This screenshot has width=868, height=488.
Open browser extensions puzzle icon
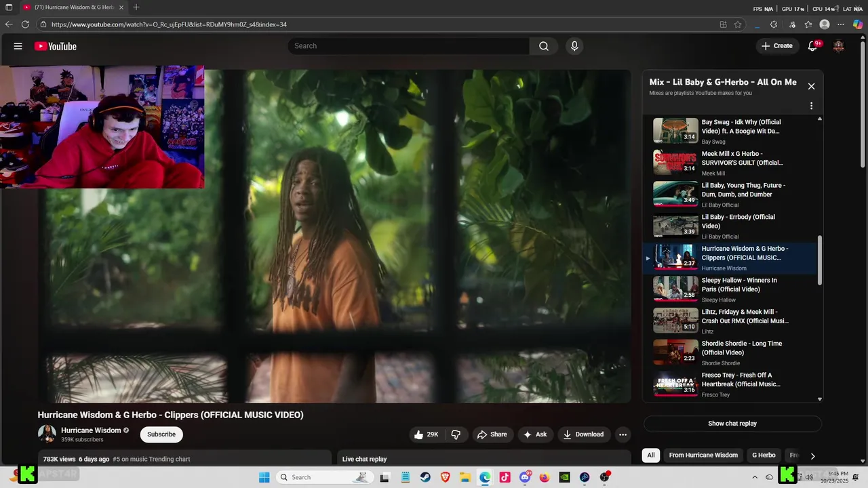(774, 24)
